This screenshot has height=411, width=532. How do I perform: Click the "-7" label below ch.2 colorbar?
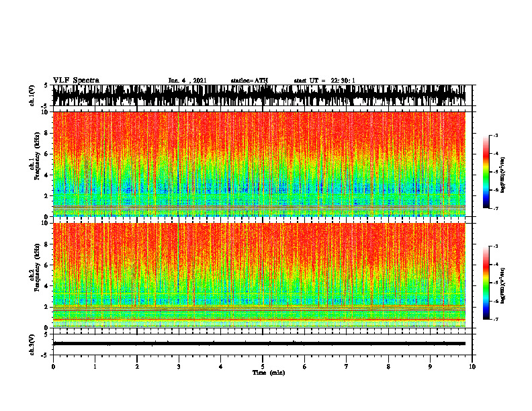point(496,319)
